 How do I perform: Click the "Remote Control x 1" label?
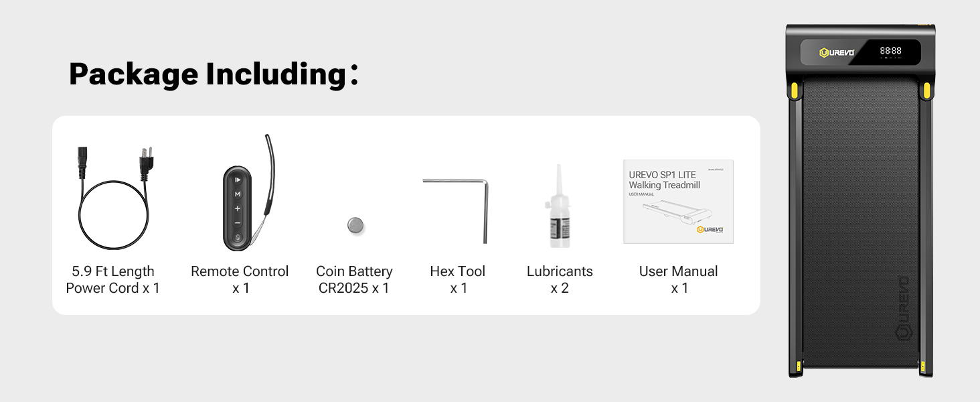point(240,279)
